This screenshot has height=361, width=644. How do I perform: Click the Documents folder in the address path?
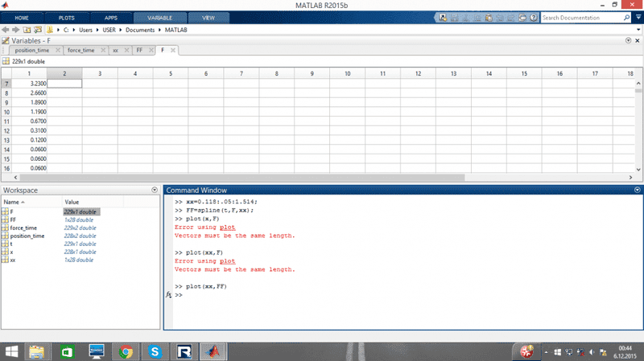pyautogui.click(x=139, y=30)
